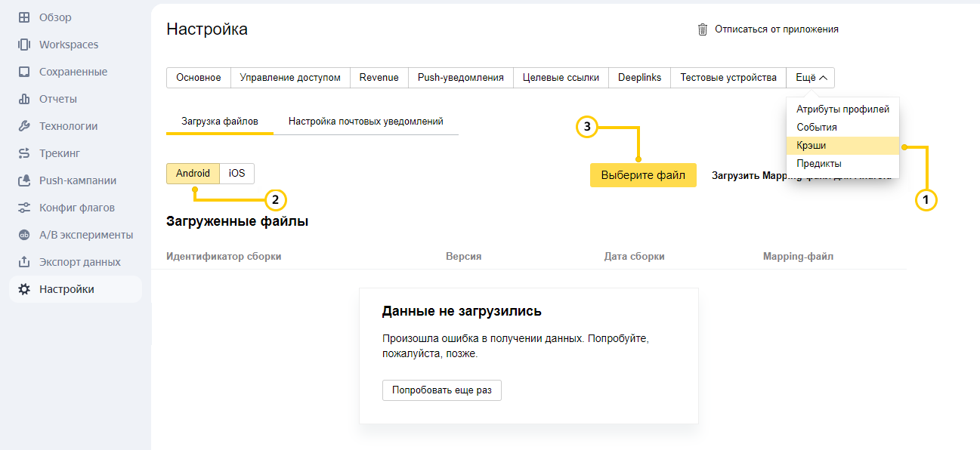This screenshot has height=450, width=980.
Task: Switch platform to iOS
Action: tap(237, 174)
